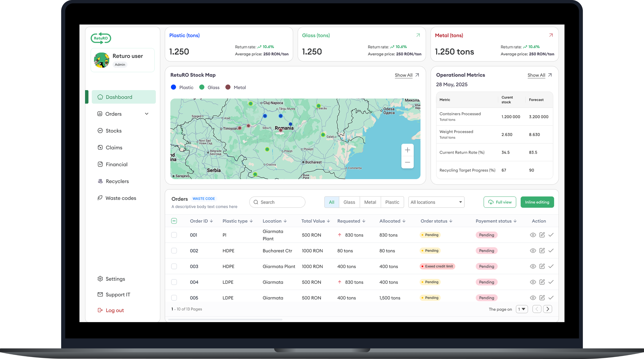Image resolution: width=644 pixels, height=359 pixels.
Task: Click the brown Metal legend swatch
Action: [228, 87]
